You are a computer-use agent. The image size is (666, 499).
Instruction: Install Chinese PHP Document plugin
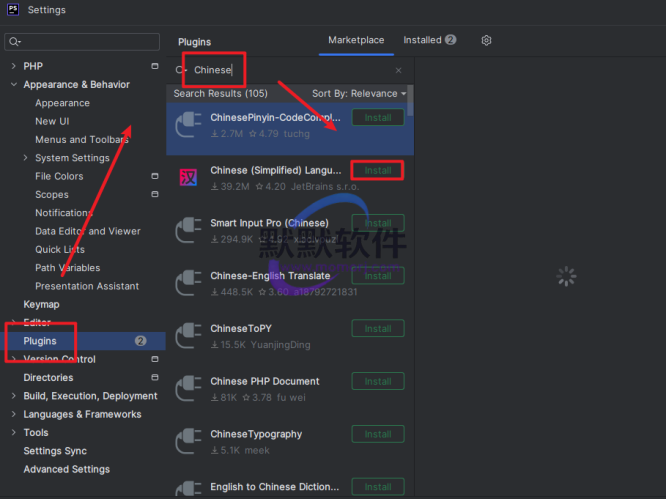378,381
